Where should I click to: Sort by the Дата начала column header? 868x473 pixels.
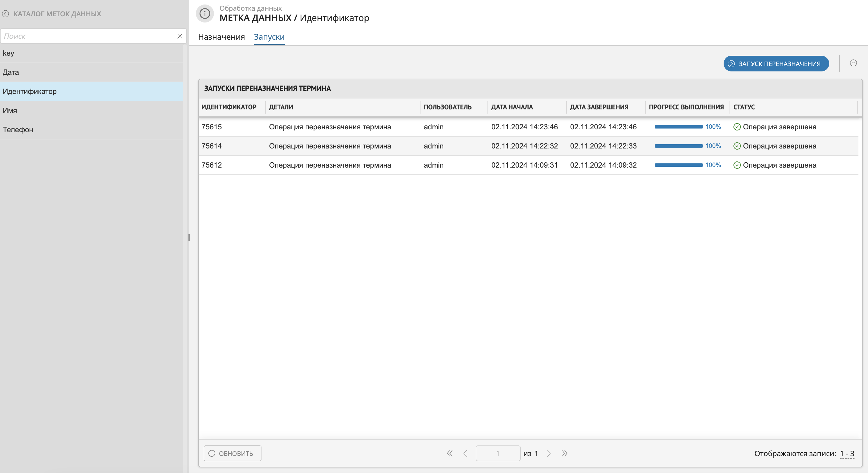512,107
